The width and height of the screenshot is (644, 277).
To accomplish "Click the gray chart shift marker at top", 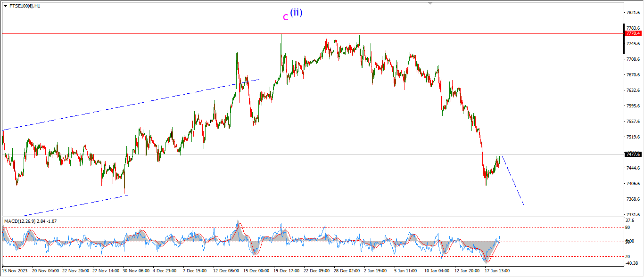I will click(429, 3).
